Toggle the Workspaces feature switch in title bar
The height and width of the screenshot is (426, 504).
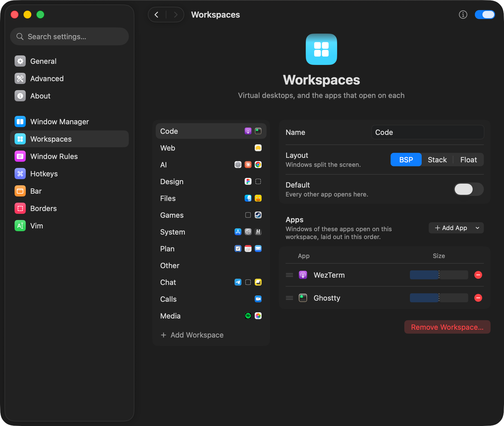tap(485, 15)
